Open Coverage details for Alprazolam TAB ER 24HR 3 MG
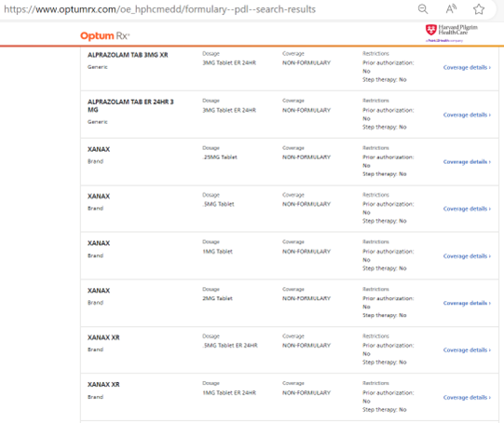The image size is (504, 423). click(x=467, y=115)
